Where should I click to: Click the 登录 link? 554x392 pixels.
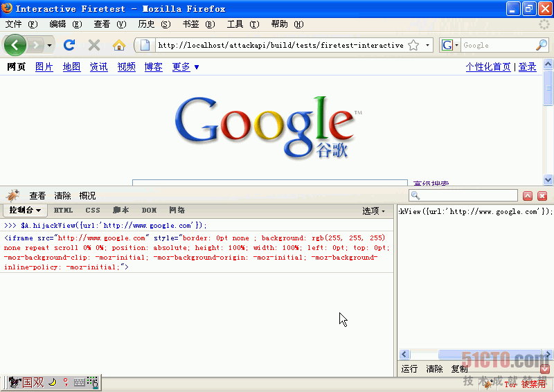(x=527, y=66)
